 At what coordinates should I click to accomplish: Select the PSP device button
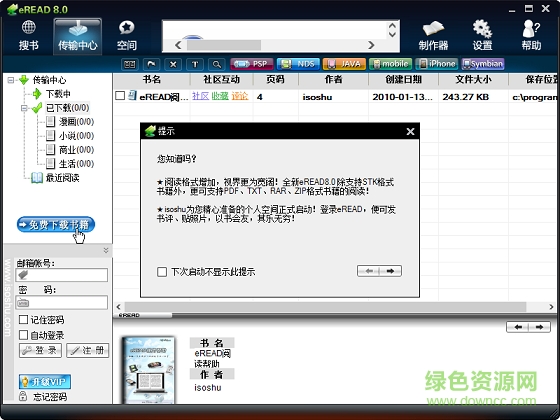click(x=252, y=64)
